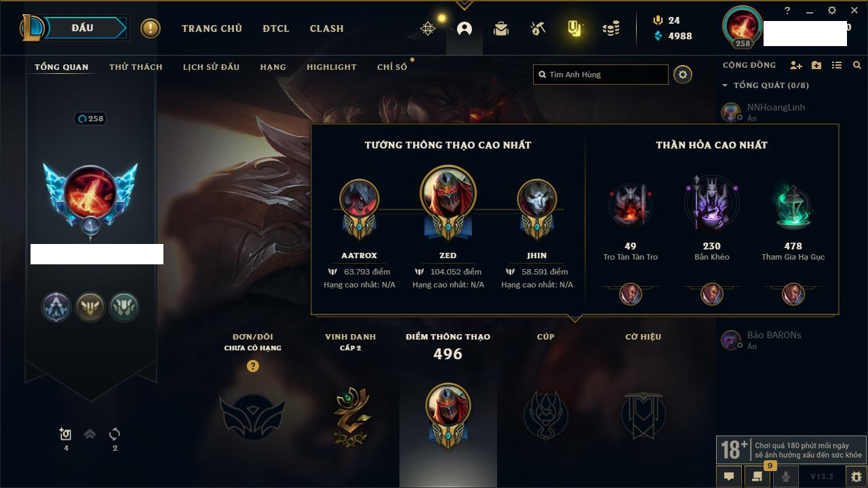Toggle the microphone mute button
This screenshot has height=488, width=868.
[x=785, y=476]
